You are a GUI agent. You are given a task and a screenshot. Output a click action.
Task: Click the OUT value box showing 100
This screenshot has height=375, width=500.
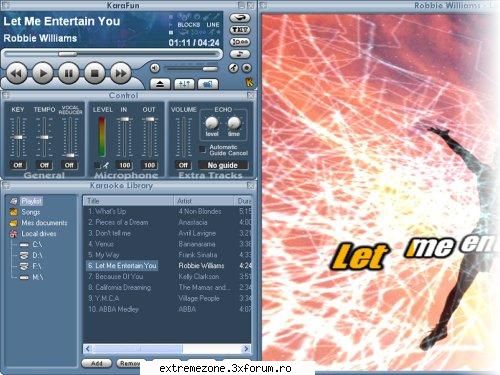pyautogui.click(x=149, y=165)
